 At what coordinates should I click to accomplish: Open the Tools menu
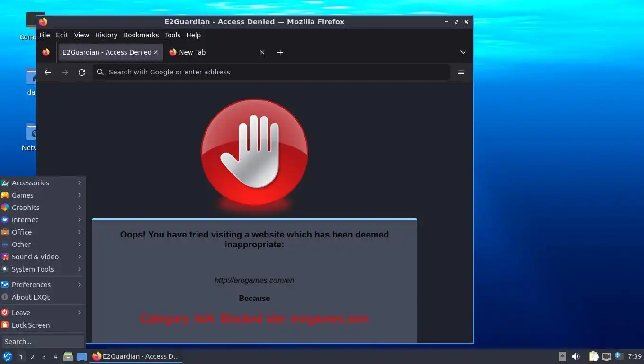point(172,35)
